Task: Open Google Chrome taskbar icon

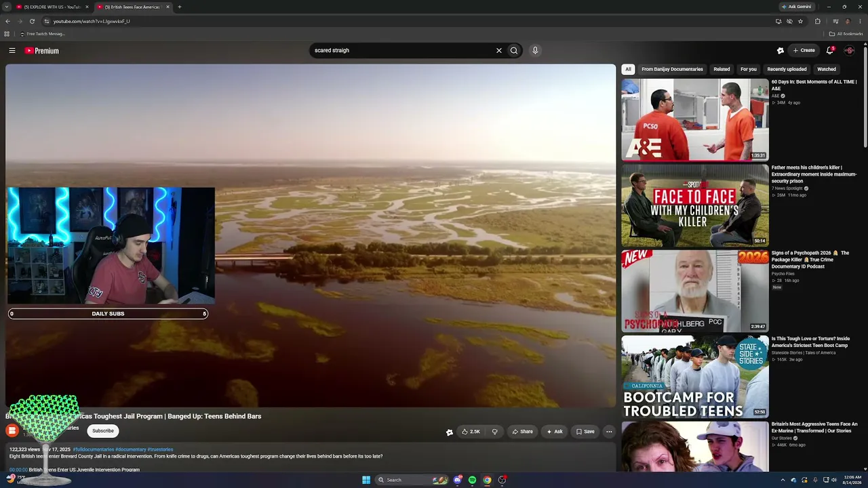Action: (487, 480)
